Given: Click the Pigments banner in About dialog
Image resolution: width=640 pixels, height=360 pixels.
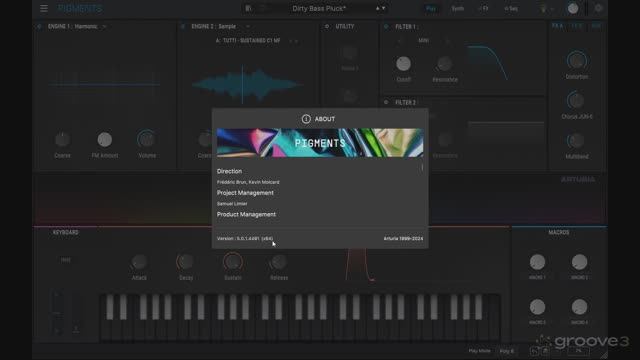Looking at the screenshot, I should coord(320,143).
